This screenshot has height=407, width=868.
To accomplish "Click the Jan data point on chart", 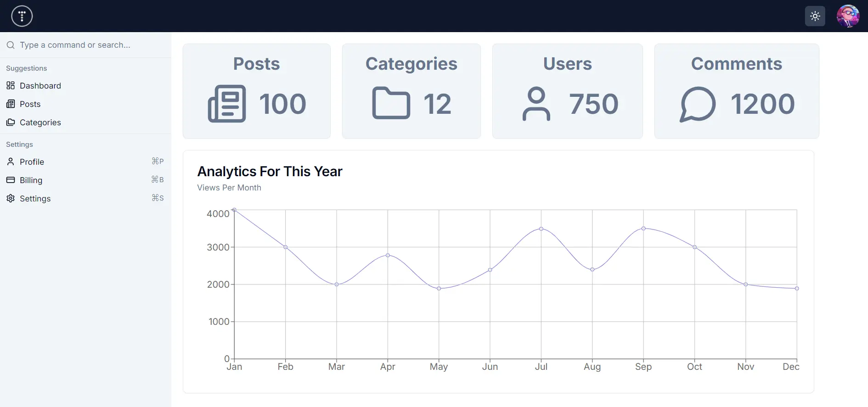I will coord(234,210).
